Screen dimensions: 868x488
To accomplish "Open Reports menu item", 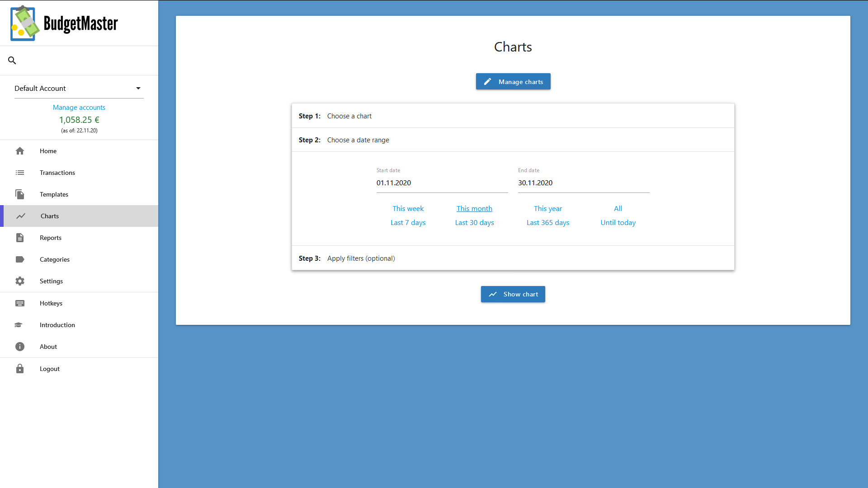I will [x=79, y=238].
